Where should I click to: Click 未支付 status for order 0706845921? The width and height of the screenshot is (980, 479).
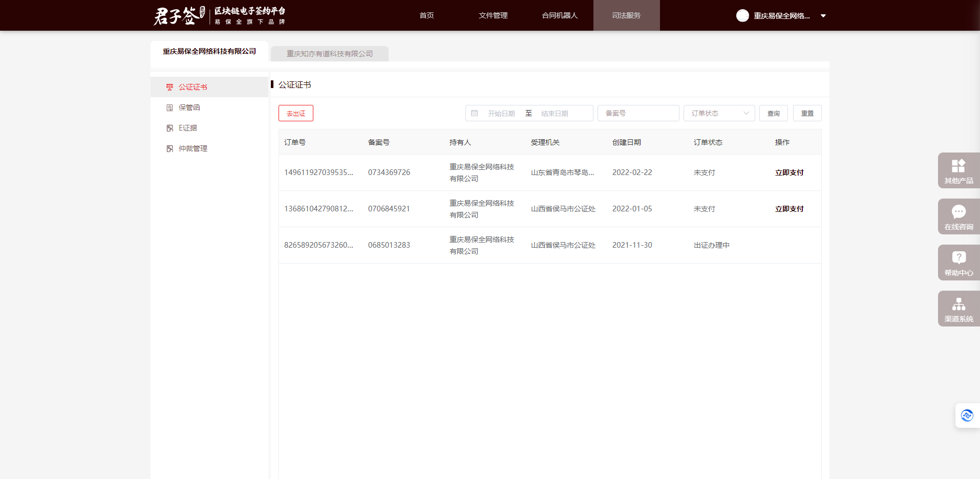pyautogui.click(x=705, y=209)
